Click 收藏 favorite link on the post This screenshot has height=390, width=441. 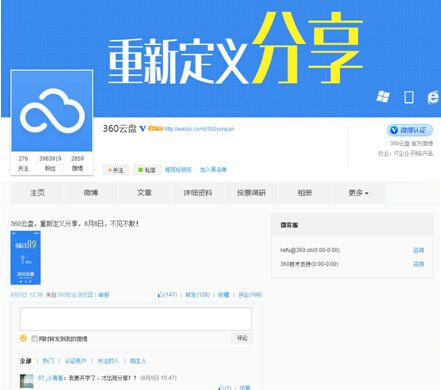pos(224,295)
